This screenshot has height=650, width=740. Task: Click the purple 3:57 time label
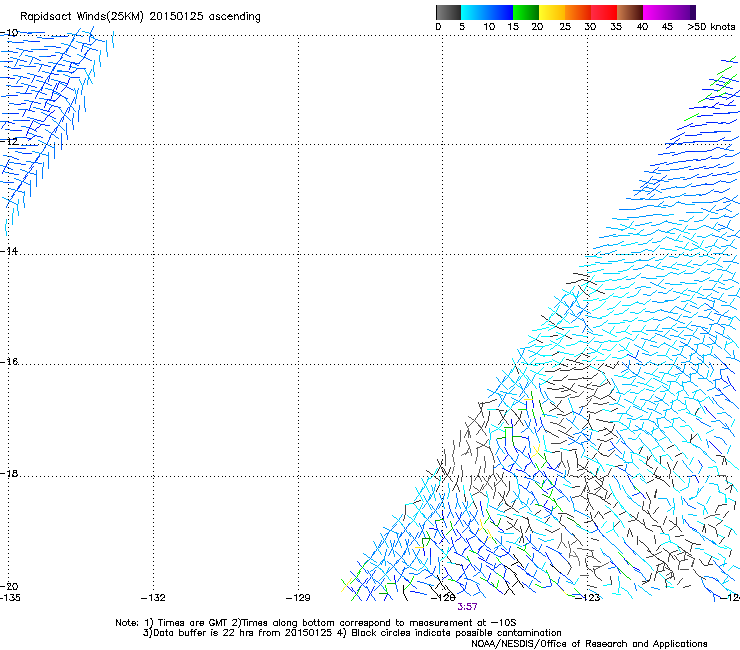[467, 607]
